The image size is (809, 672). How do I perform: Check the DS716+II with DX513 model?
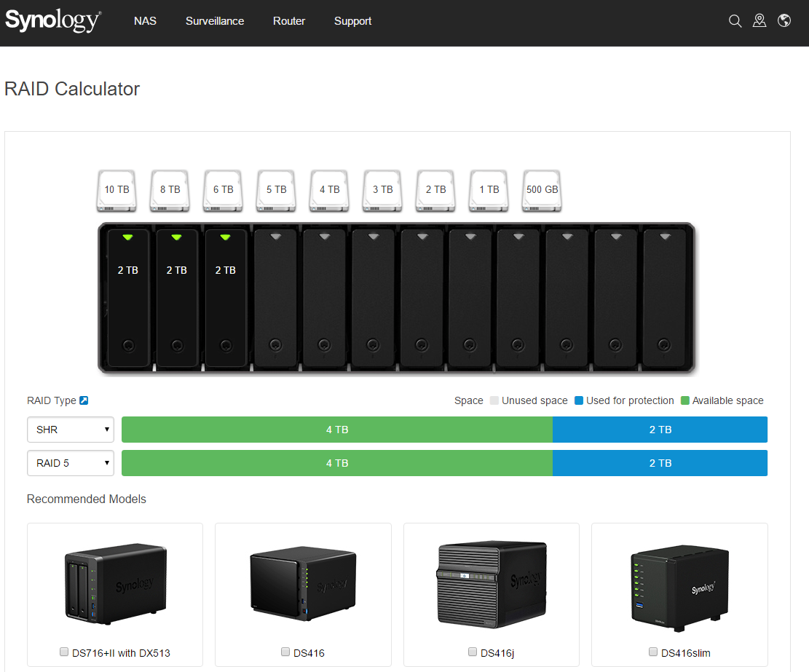[x=63, y=652]
